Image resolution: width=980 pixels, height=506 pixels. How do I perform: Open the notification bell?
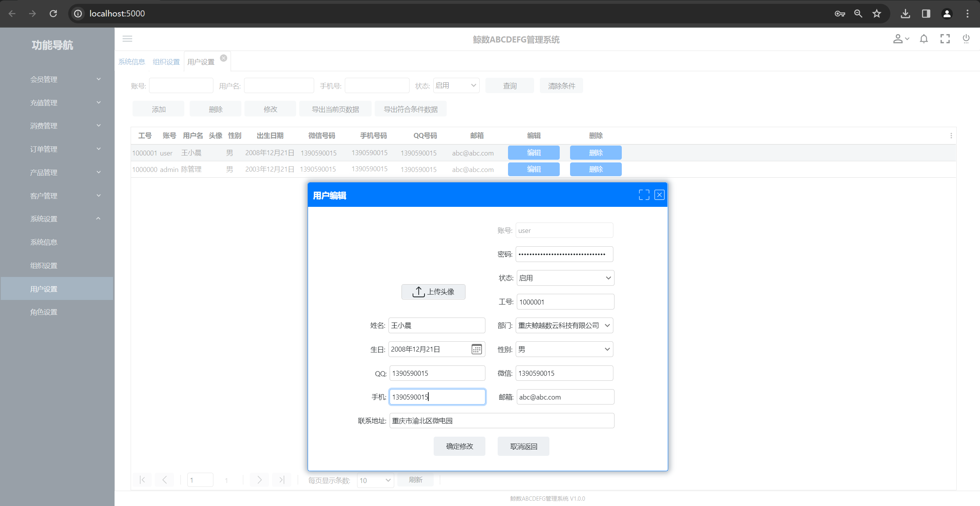924,39
